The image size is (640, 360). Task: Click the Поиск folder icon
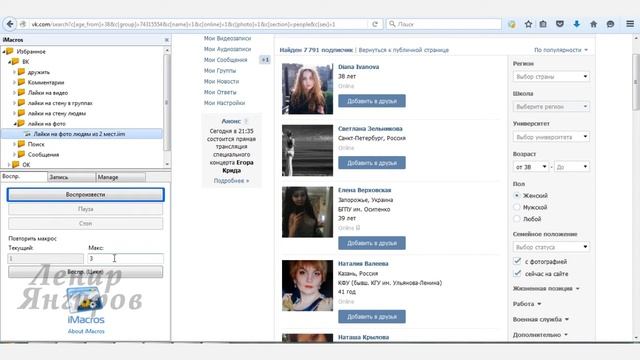click(x=21, y=144)
